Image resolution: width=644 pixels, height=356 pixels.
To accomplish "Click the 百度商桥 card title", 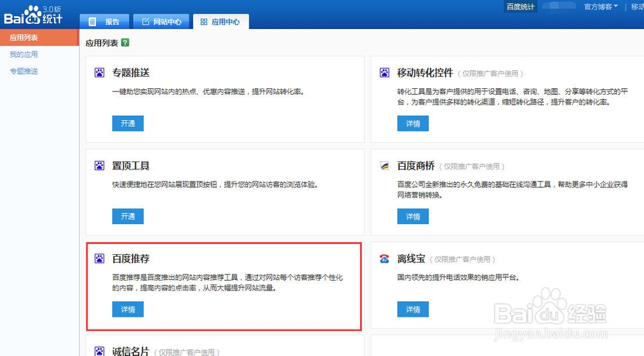I will click(415, 165).
